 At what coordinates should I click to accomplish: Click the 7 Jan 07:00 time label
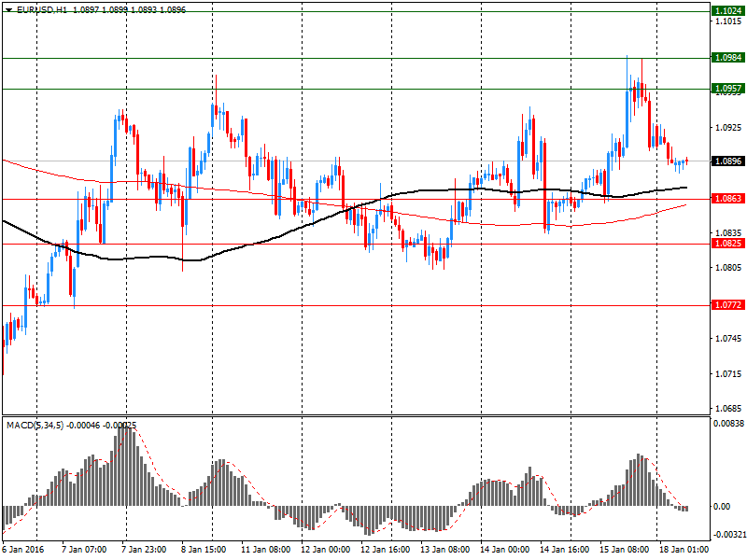[x=84, y=550]
